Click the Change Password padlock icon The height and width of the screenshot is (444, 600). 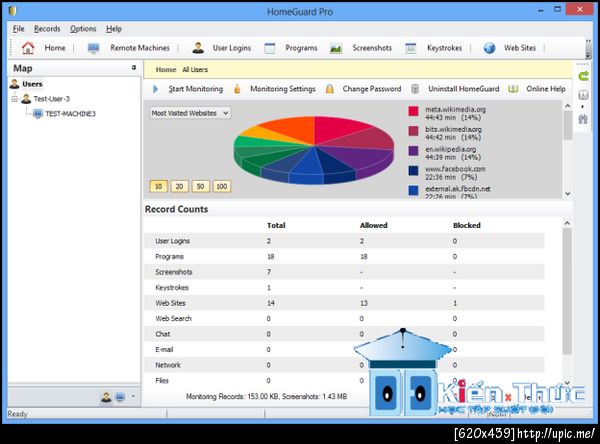(329, 89)
